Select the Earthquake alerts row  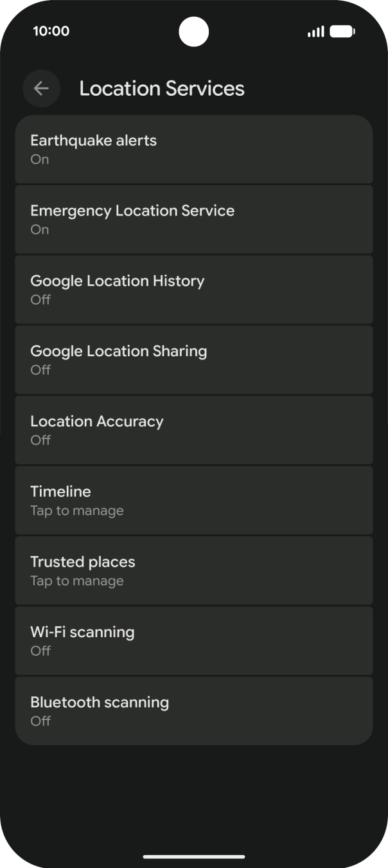point(194,149)
